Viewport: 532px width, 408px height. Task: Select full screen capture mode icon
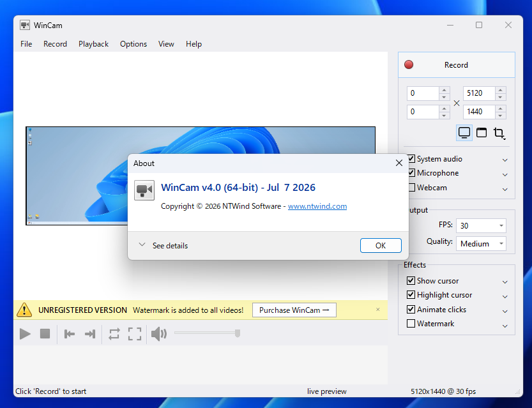click(x=464, y=133)
